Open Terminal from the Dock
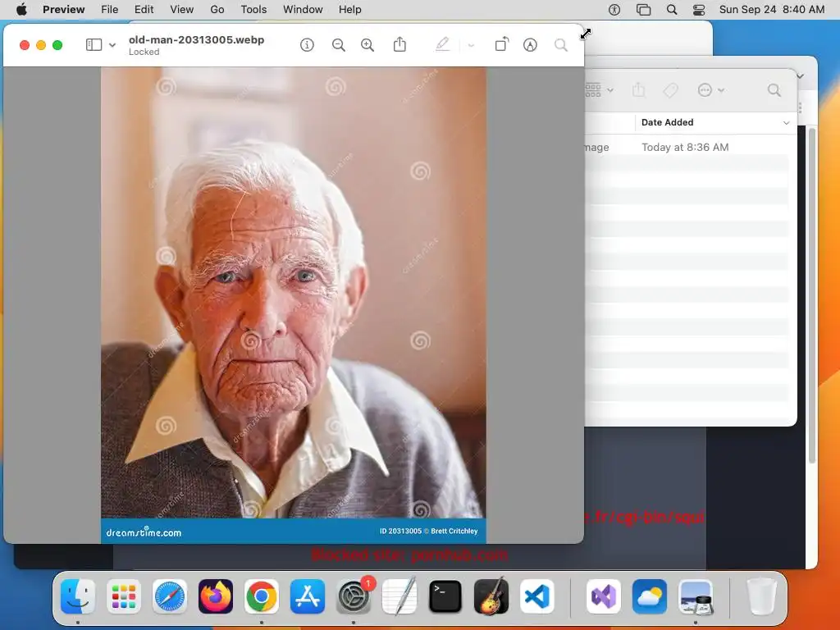 coord(445,596)
